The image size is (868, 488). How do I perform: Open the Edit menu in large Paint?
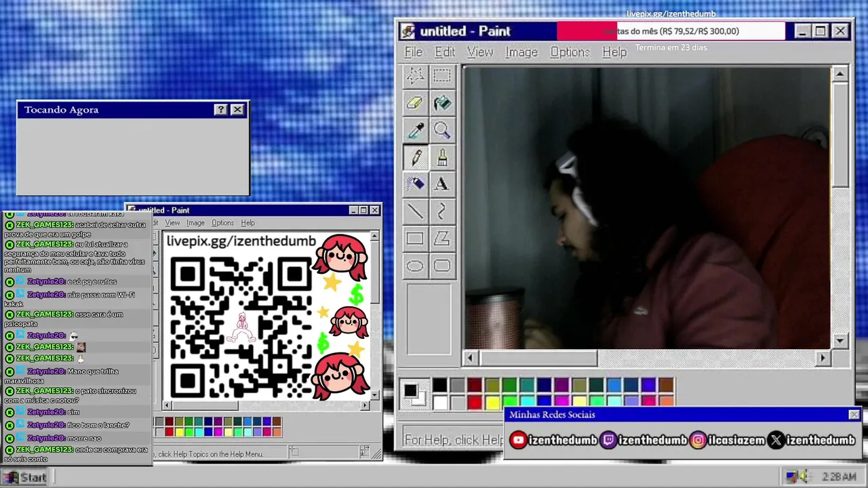445,52
